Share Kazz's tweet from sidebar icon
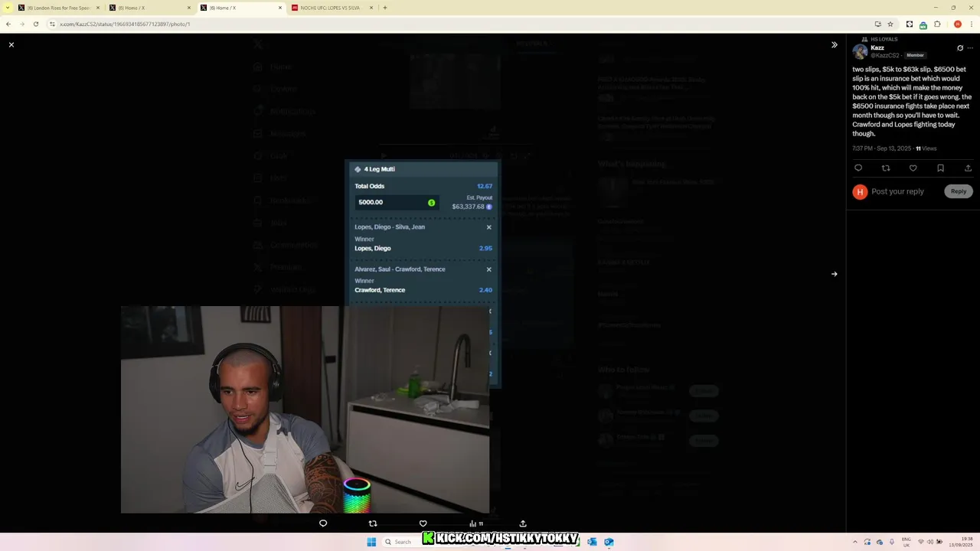This screenshot has height=551, width=980. [968, 168]
